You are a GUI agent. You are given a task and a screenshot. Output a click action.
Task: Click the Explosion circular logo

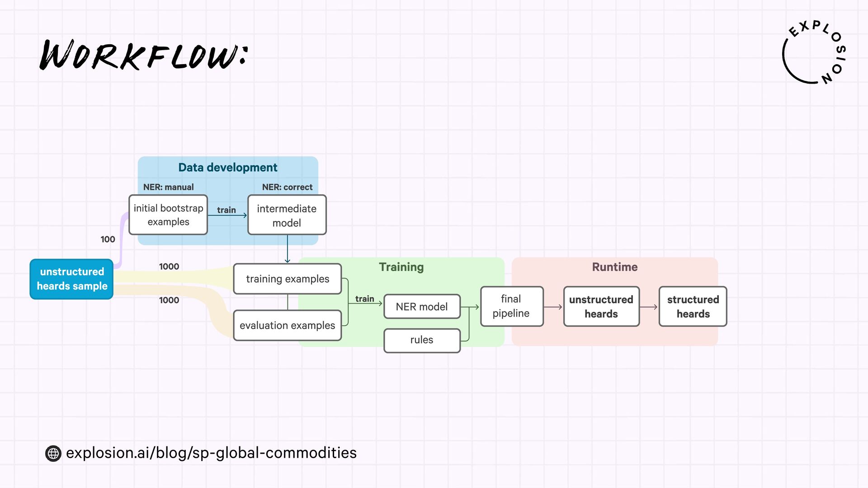(814, 53)
